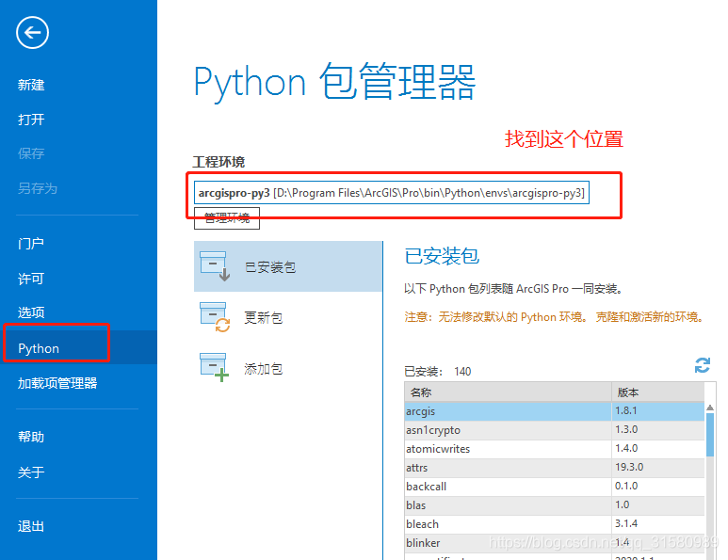This screenshot has width=728, height=560.
Task: Select the backcall package row
Action: tap(555, 487)
